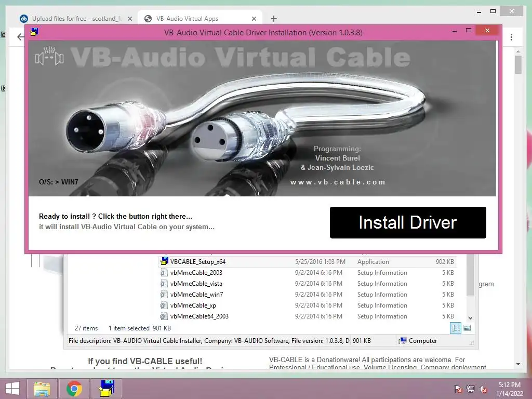Viewport: 532px width, 399px height.
Task: Open the Windows Start button
Action: [x=12, y=389]
